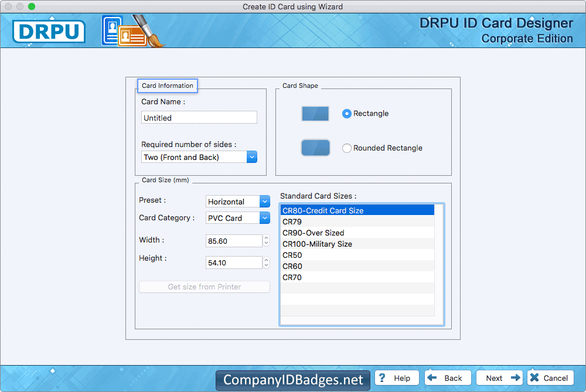Screen dimensions: 586x392
Task: Select CR79 card size
Action: [x=357, y=221]
